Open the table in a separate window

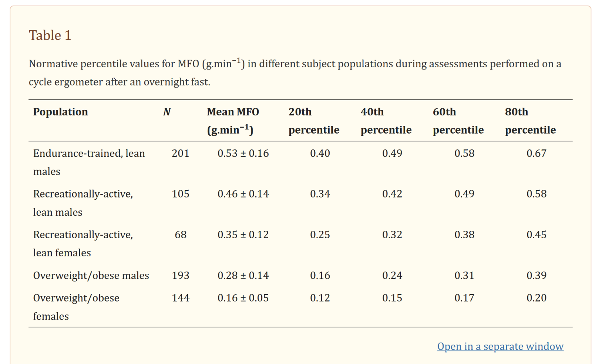(x=500, y=346)
